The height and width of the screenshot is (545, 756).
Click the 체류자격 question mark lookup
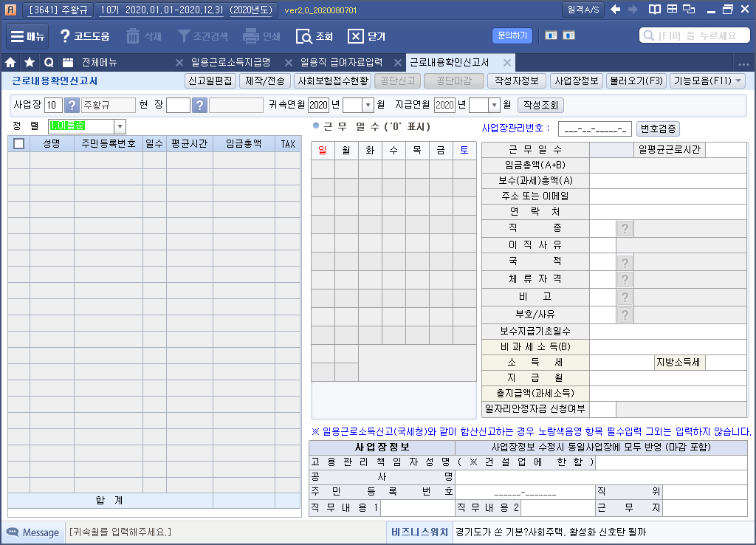tap(625, 280)
